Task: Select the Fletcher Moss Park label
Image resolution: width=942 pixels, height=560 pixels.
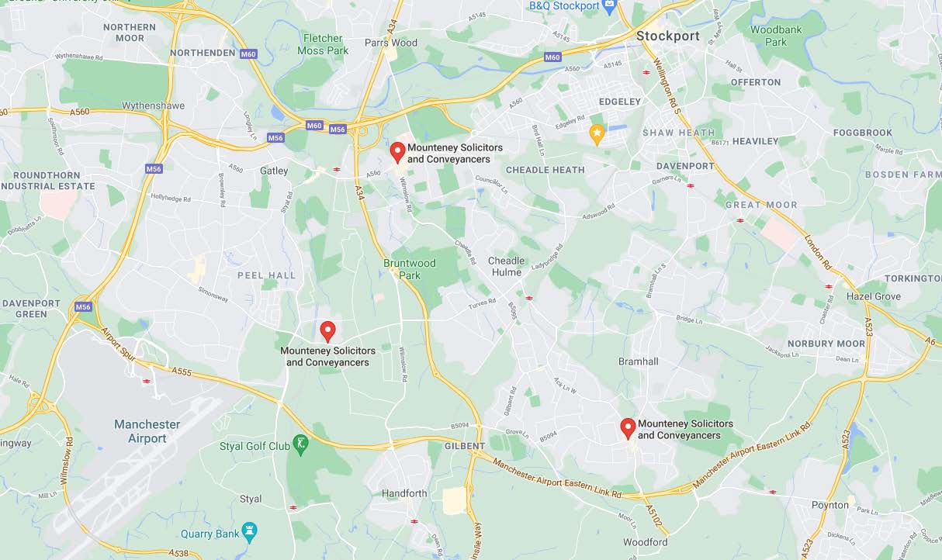Action: (323, 44)
